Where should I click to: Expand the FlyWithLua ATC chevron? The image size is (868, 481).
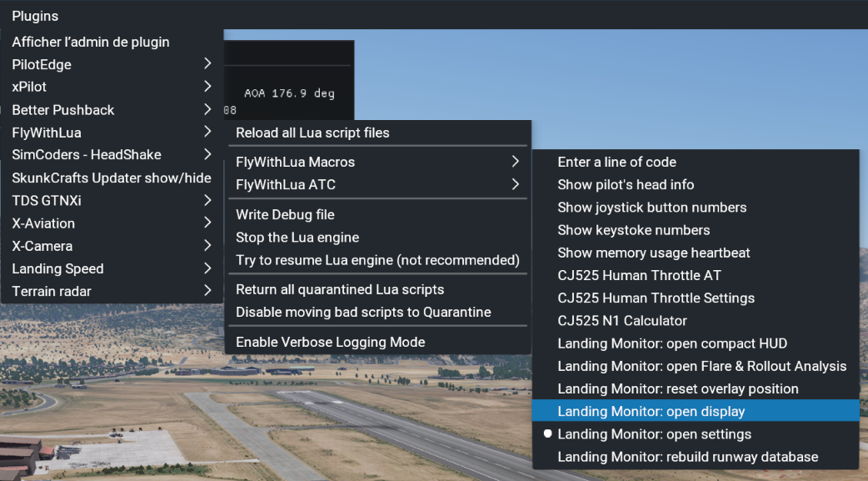point(516,184)
